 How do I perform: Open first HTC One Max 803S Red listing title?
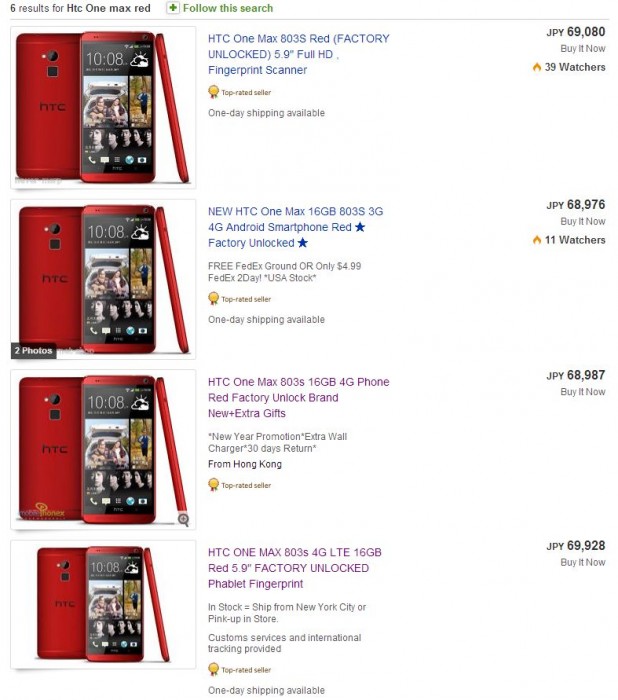coord(298,54)
